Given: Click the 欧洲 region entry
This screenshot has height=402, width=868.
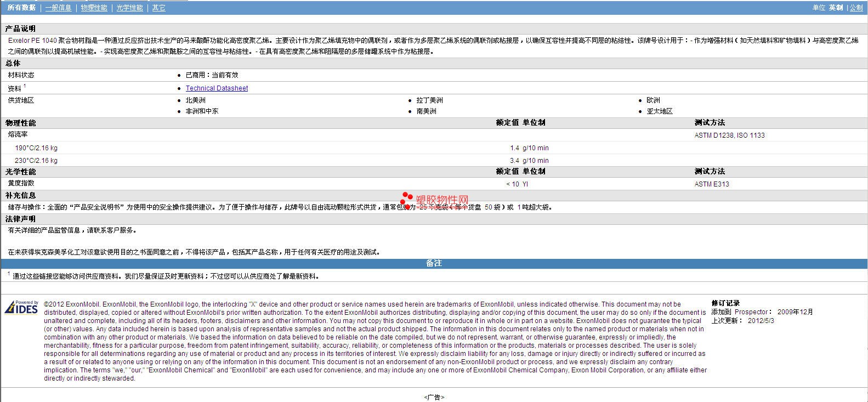Looking at the screenshot, I should (x=653, y=100).
